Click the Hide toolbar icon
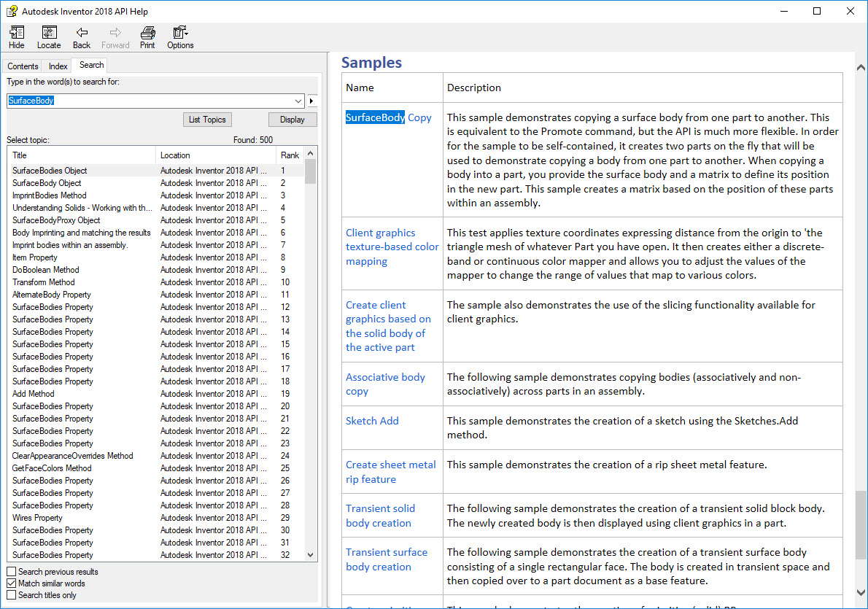Viewport: 868px width, 609px height. (x=16, y=37)
